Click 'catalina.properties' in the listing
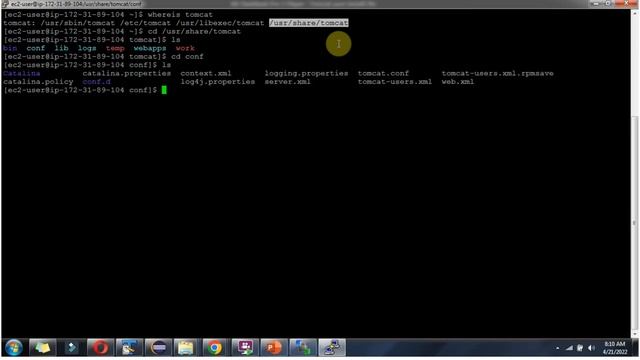 (127, 73)
